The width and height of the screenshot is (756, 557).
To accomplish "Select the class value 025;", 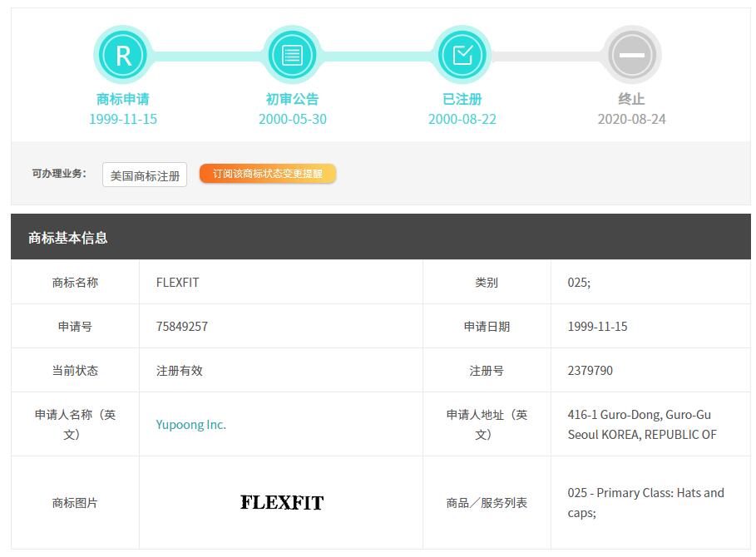I will pos(579,283).
